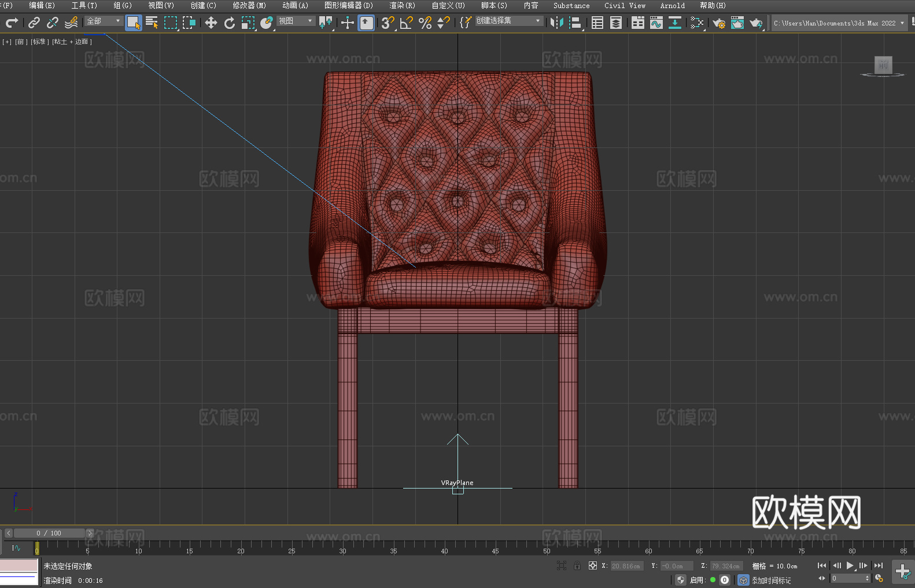
Task: Open reference coordinate system dropdown 视图
Action: point(296,21)
